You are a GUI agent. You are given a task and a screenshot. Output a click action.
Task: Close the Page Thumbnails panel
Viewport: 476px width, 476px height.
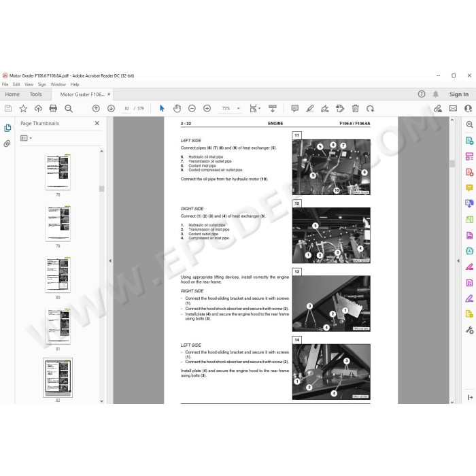(x=97, y=123)
